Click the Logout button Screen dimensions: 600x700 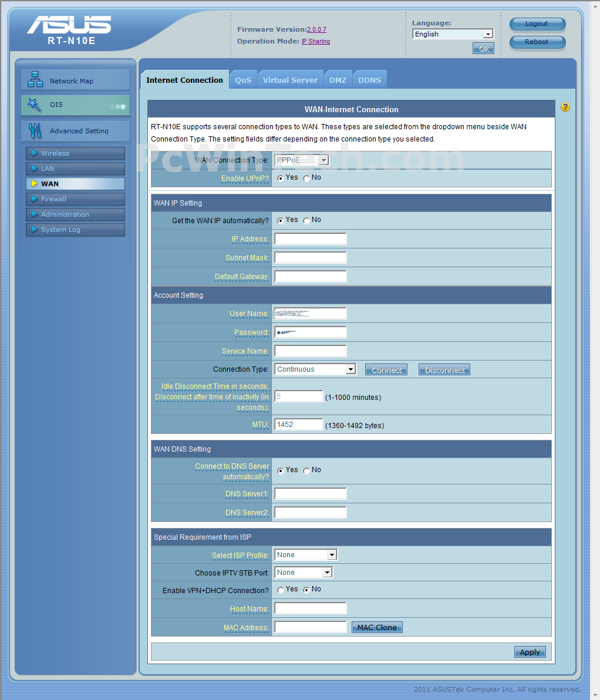pos(537,23)
